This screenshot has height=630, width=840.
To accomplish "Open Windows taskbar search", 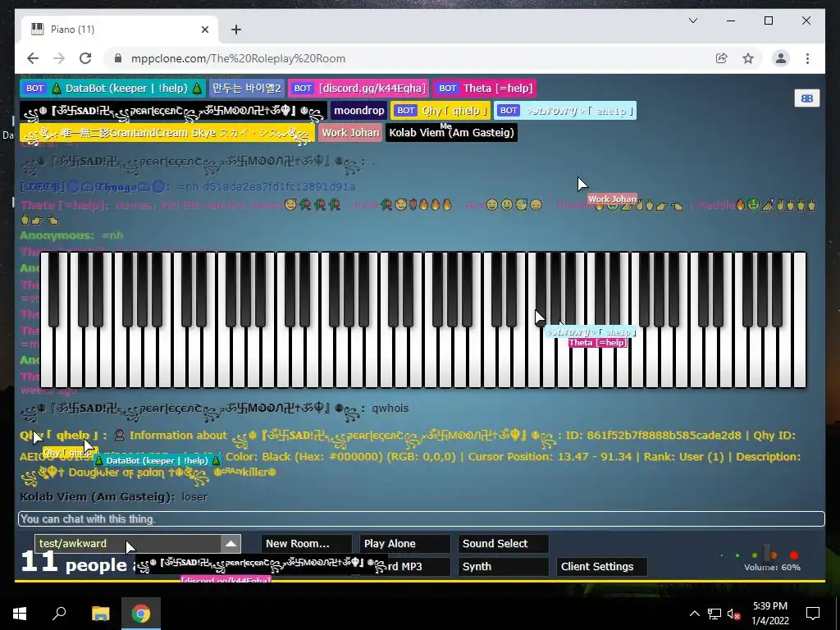I will click(59, 614).
